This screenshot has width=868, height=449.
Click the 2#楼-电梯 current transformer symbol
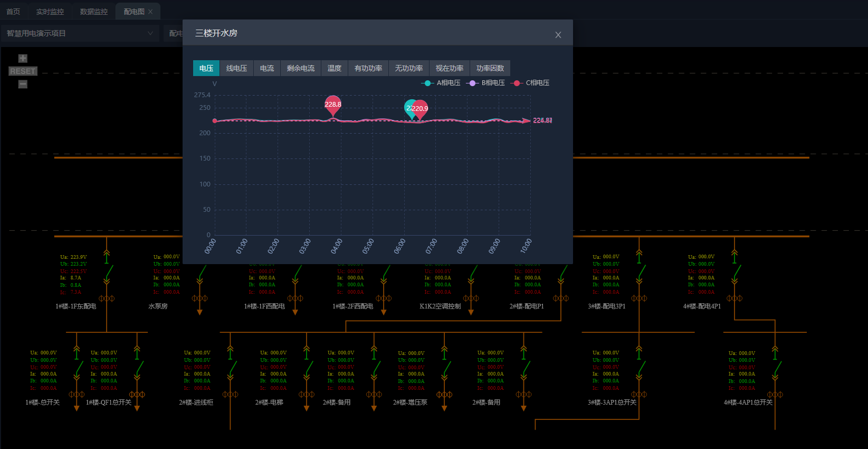click(307, 395)
